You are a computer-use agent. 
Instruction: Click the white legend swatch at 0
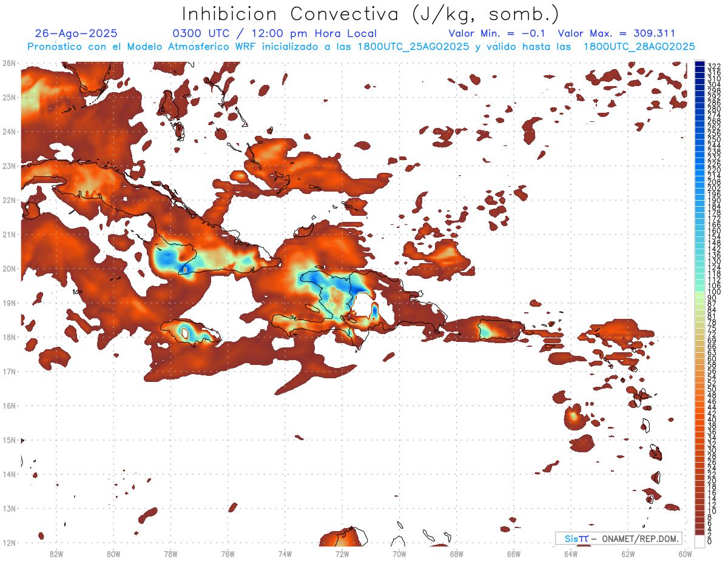click(x=699, y=541)
